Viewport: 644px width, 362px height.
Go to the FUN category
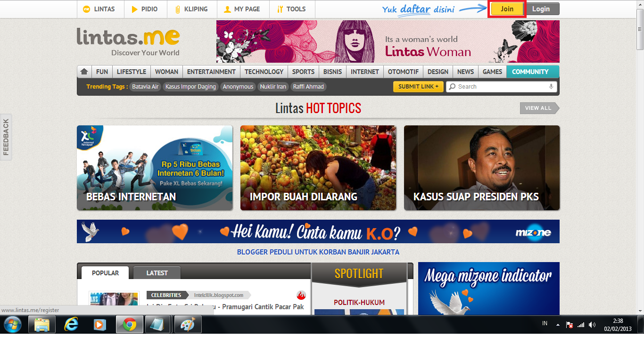[102, 72]
